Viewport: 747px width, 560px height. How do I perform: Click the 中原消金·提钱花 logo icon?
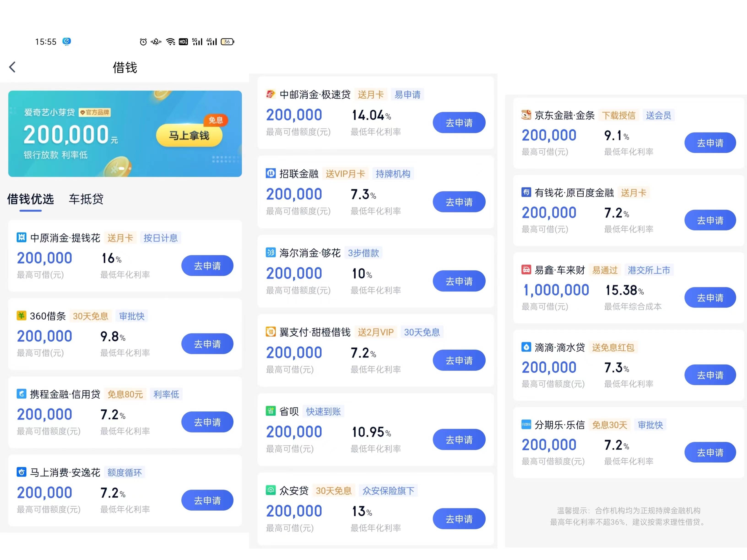tap(21, 237)
